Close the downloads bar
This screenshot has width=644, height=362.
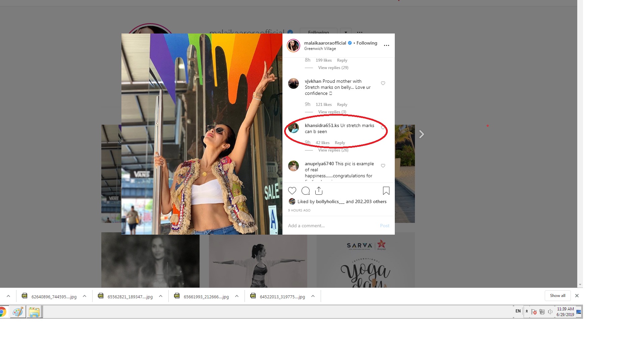tap(577, 296)
